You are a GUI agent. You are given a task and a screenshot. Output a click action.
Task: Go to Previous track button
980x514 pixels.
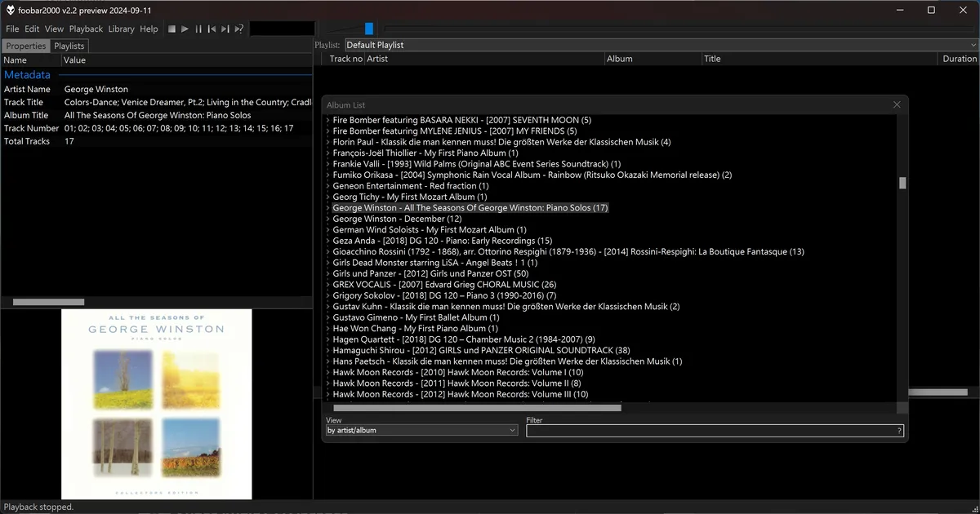click(212, 29)
